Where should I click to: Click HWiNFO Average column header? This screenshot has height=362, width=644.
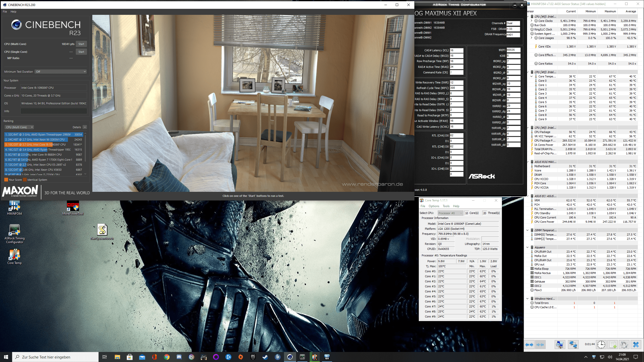click(x=628, y=11)
